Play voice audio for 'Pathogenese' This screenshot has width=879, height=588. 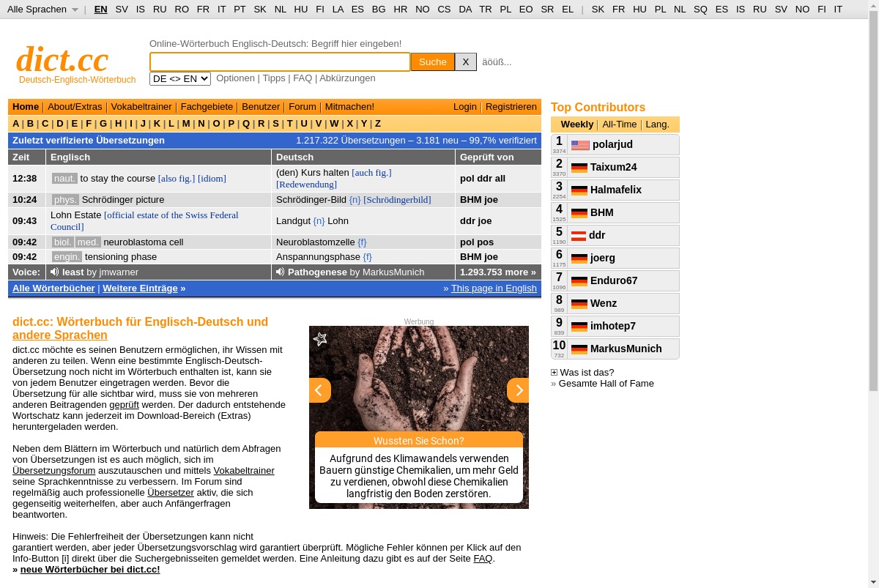281,272
